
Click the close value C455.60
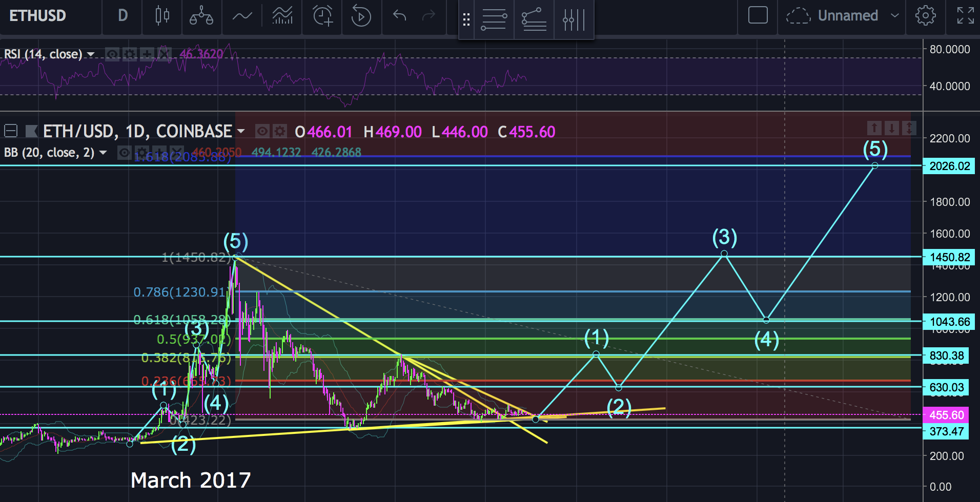[x=527, y=132]
